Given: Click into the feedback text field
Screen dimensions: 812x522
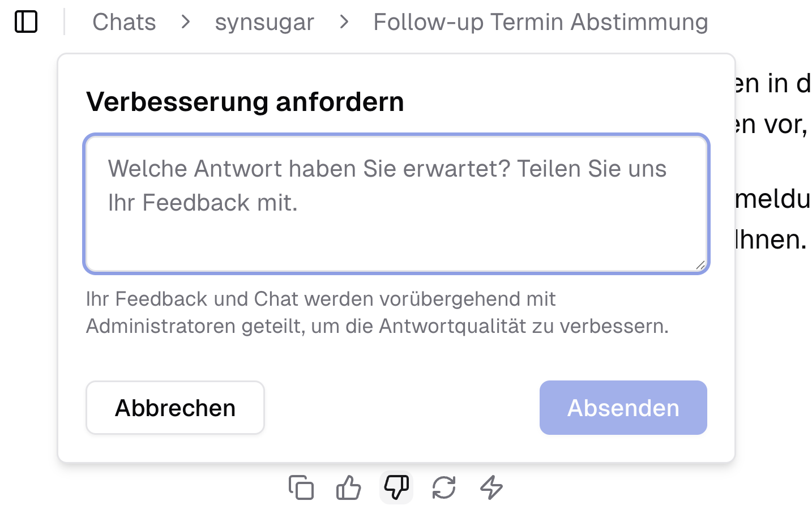Looking at the screenshot, I should (x=395, y=204).
